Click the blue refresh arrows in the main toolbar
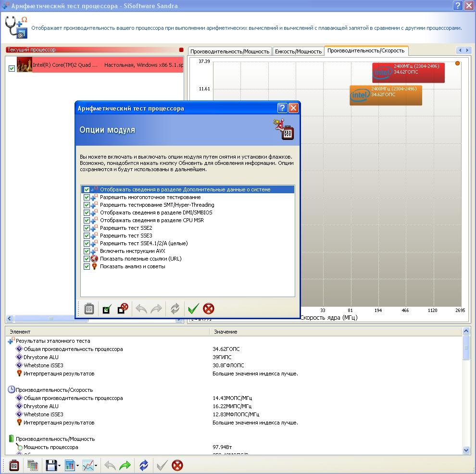476x474 pixels. pos(144,465)
